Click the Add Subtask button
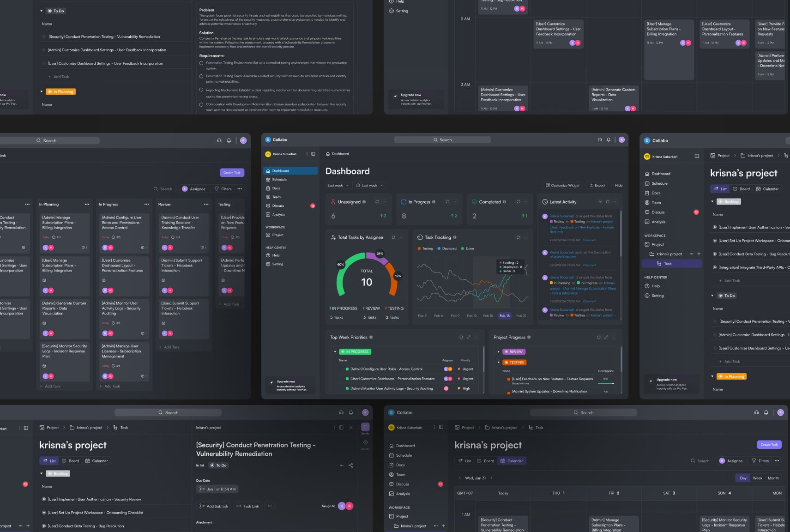Image resolution: width=790 pixels, height=532 pixels. point(214,506)
